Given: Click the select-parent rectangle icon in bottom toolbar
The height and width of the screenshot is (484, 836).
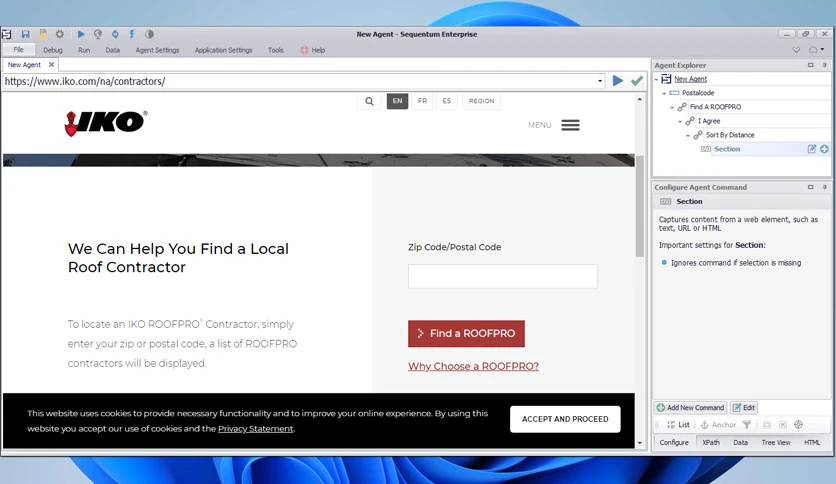Looking at the screenshot, I should [x=767, y=424].
